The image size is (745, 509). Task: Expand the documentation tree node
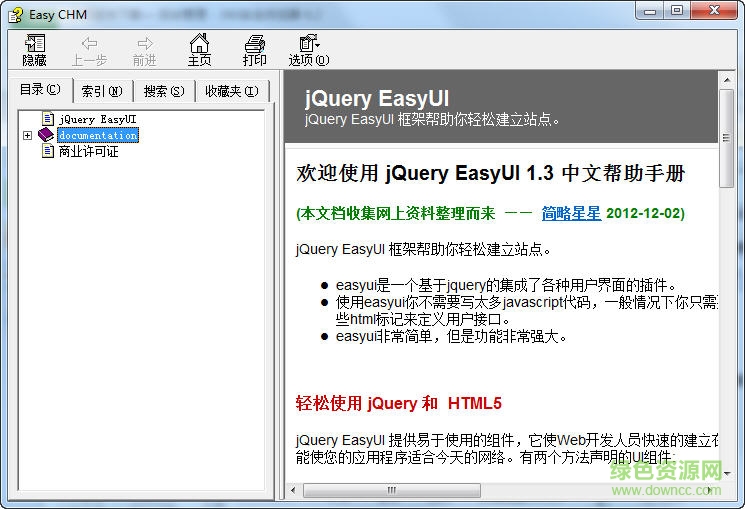[28, 135]
